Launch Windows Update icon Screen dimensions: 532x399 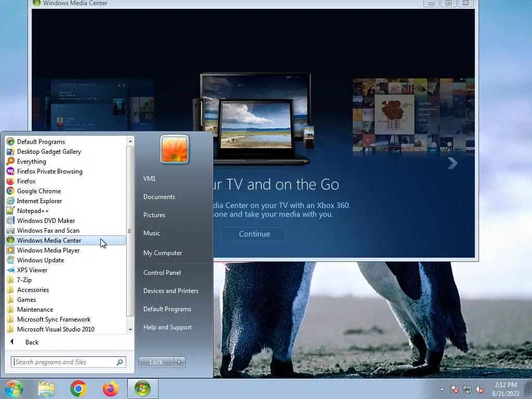coord(10,260)
